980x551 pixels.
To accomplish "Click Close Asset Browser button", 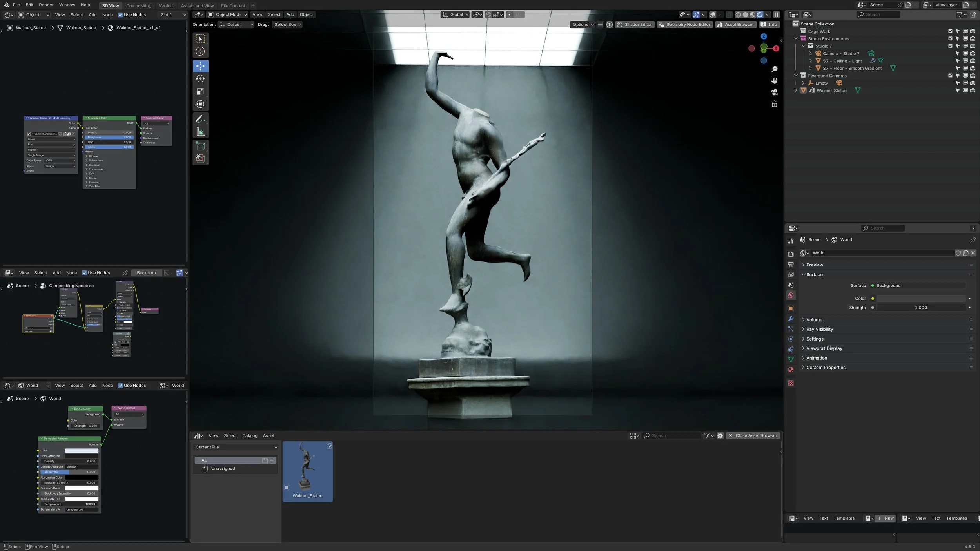I will click(x=753, y=435).
